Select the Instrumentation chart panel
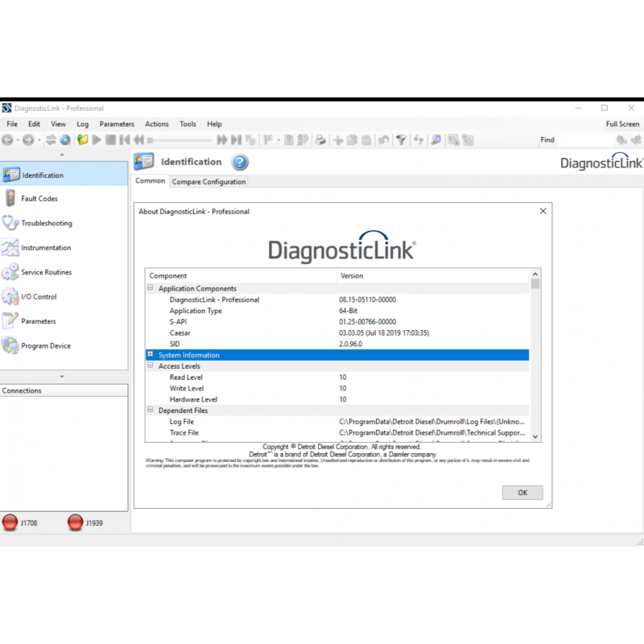This screenshot has height=644, width=644. point(45,248)
